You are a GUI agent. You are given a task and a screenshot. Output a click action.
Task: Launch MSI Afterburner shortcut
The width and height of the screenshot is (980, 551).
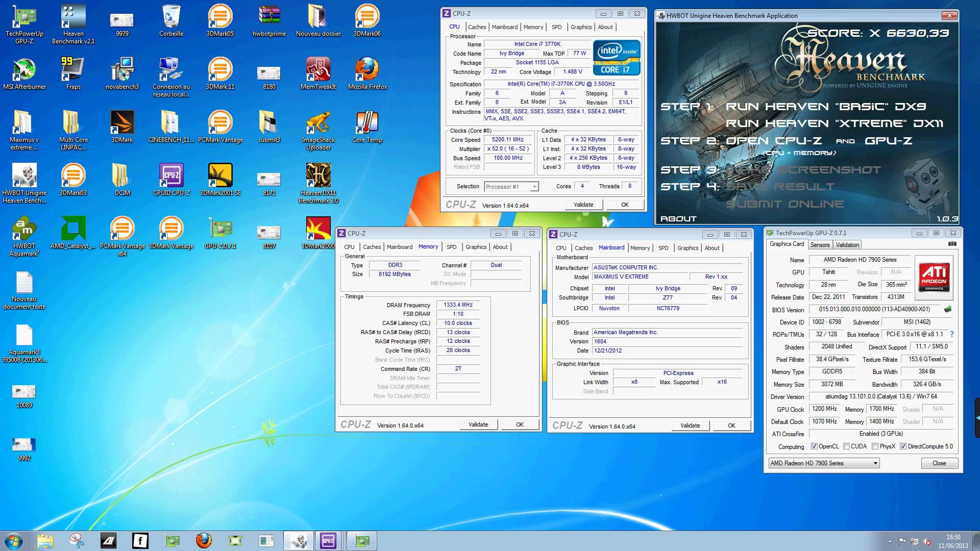tap(24, 74)
